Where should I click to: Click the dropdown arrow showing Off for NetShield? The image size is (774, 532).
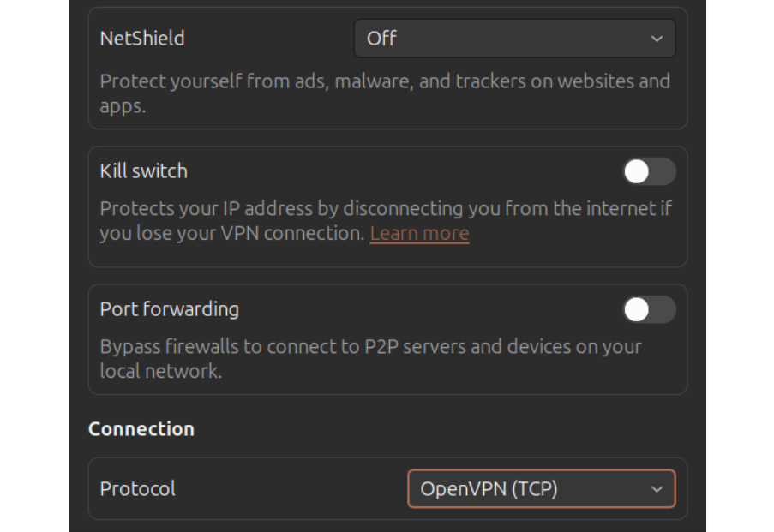(x=657, y=39)
